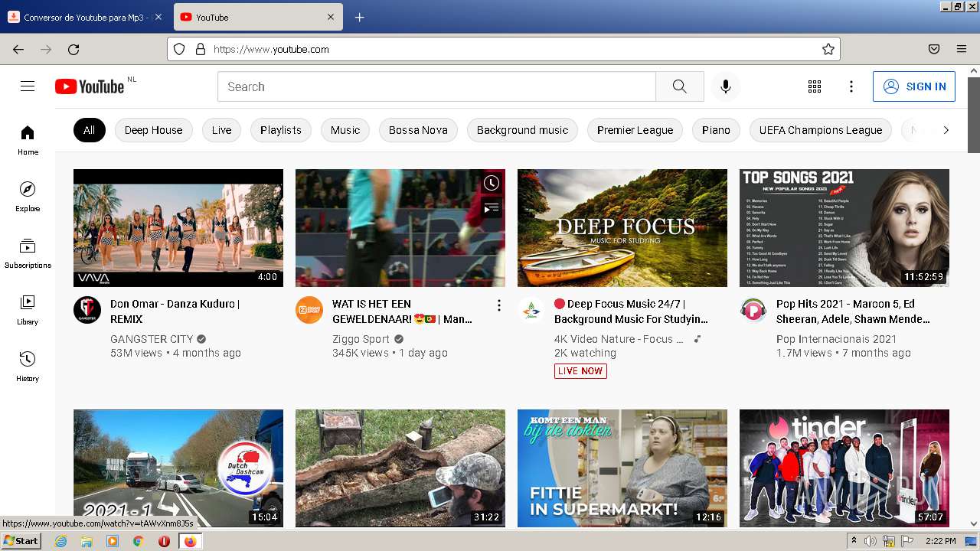Select the Deep House chip
980x551 pixels.
click(154, 130)
